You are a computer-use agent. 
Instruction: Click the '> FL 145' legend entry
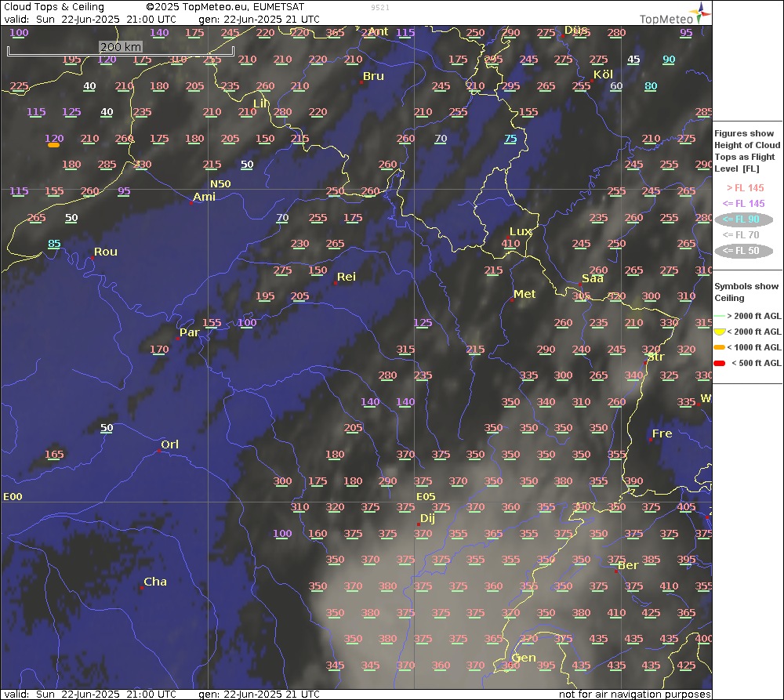pos(745,188)
